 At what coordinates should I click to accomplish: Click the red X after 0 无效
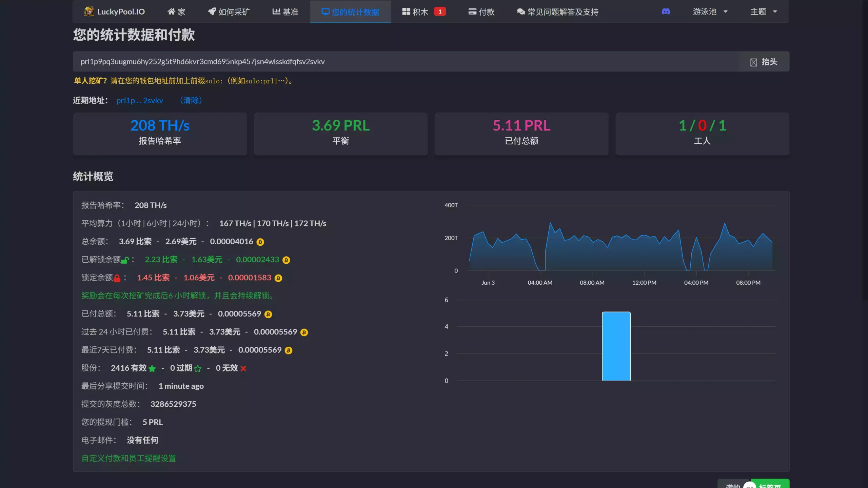(x=243, y=368)
